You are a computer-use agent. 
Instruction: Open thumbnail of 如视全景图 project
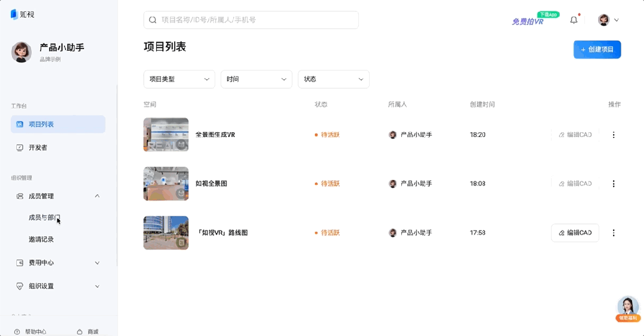[x=166, y=183]
